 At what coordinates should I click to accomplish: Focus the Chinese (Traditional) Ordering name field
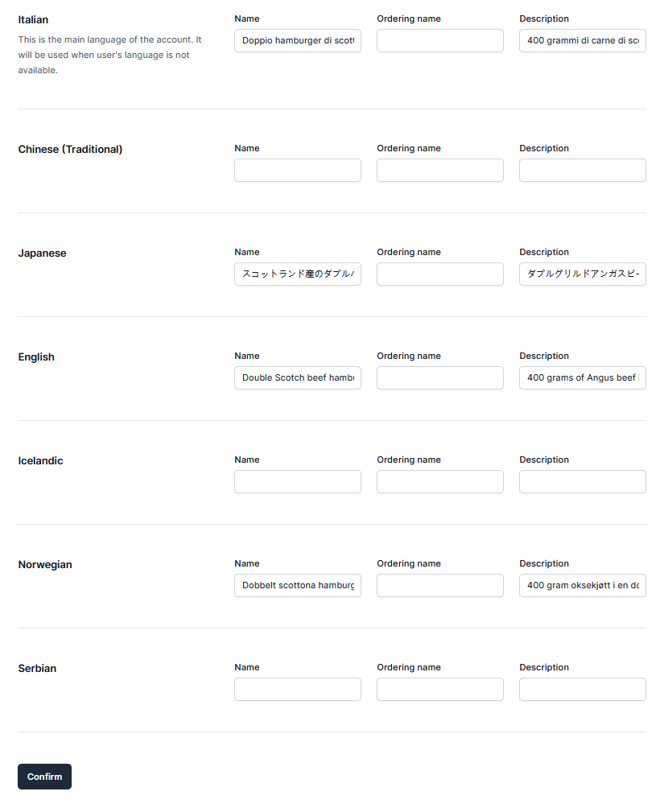[x=440, y=170]
